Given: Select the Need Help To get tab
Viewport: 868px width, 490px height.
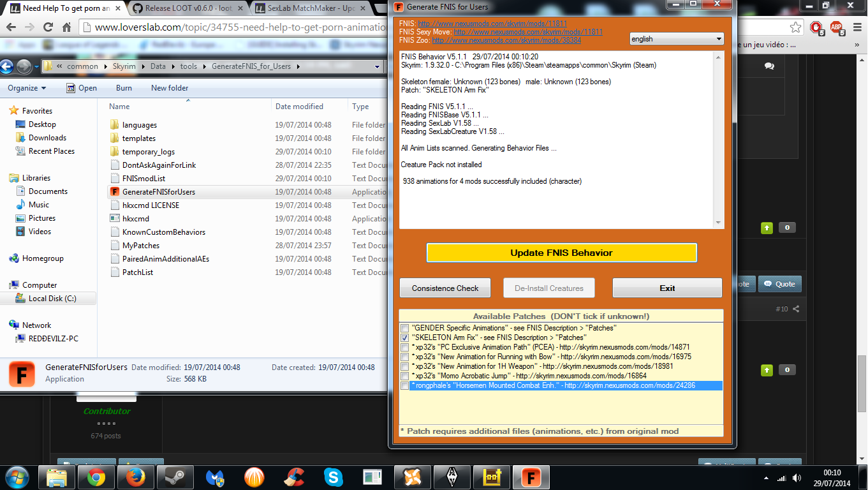Looking at the screenshot, I should coord(64,8).
